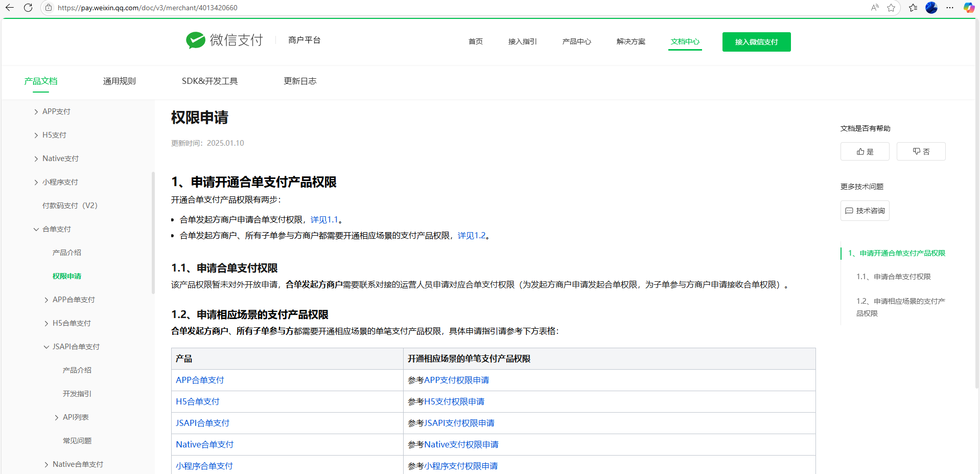Open 产品介绍 under 合单支付
The height and width of the screenshot is (474, 980).
tap(67, 253)
